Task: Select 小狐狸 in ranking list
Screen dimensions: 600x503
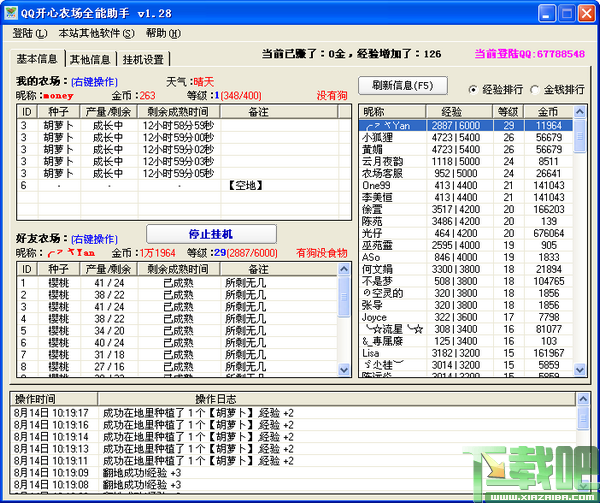Action: click(x=466, y=137)
